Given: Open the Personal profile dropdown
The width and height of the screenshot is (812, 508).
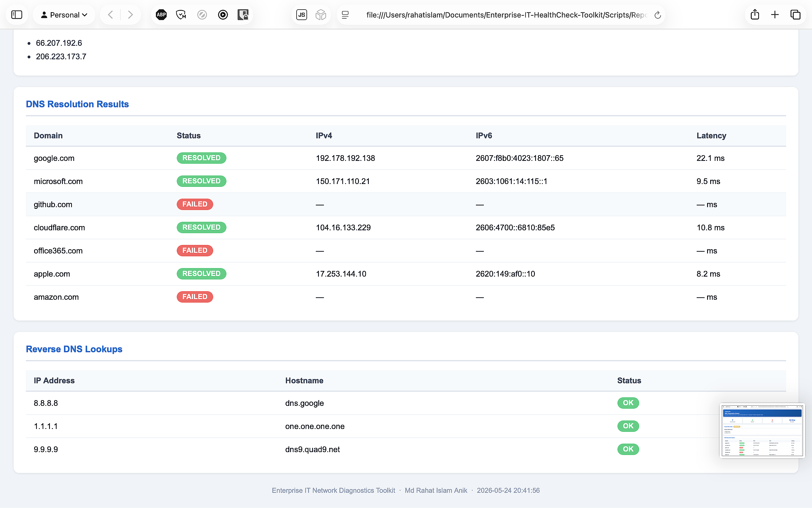Looking at the screenshot, I should click(64, 15).
